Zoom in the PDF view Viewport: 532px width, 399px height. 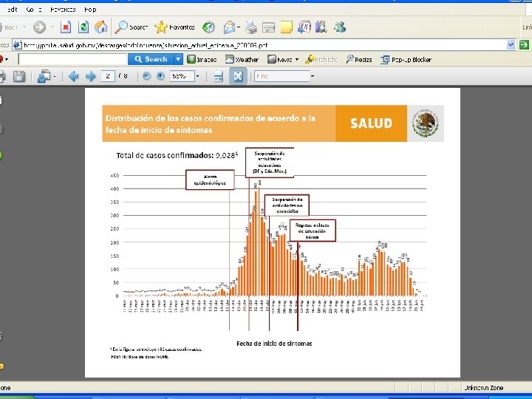(x=160, y=76)
